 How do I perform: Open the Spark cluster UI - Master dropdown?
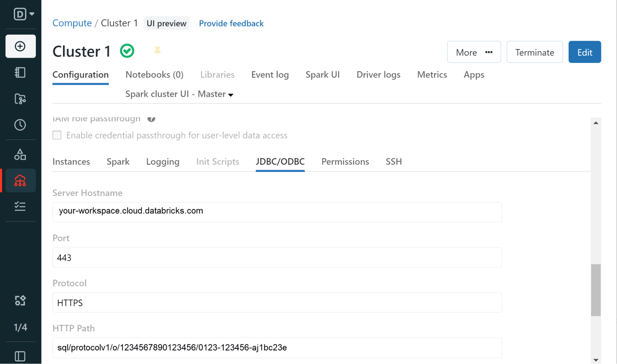point(179,94)
